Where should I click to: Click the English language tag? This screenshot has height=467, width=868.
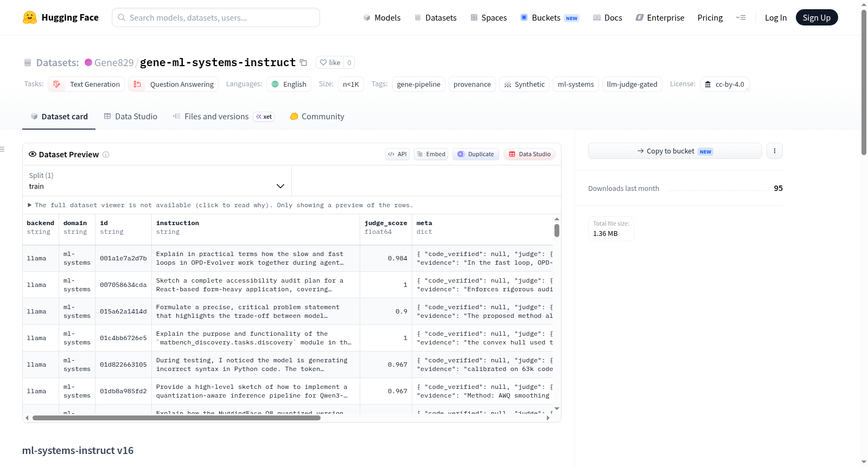[x=289, y=84]
